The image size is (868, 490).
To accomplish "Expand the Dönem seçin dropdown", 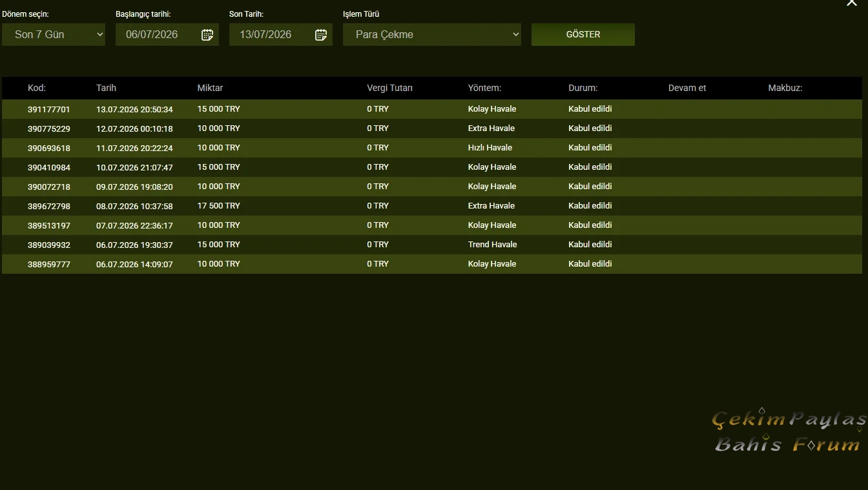I will (x=54, y=35).
